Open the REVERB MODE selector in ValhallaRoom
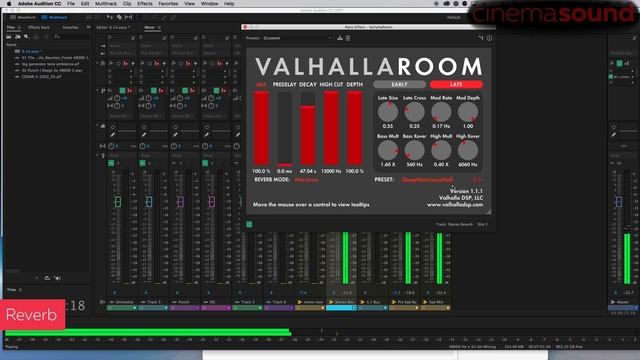The height and width of the screenshot is (360, 640). click(307, 180)
